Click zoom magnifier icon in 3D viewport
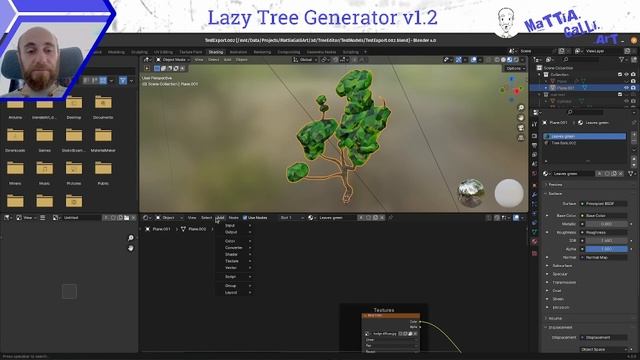Image resolution: width=640 pixels, height=360 pixels. (x=521, y=107)
